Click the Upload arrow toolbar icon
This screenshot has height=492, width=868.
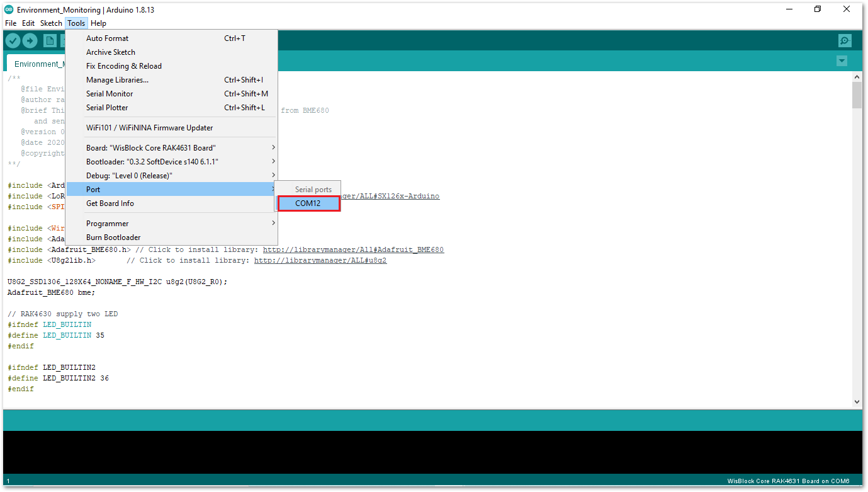(30, 40)
